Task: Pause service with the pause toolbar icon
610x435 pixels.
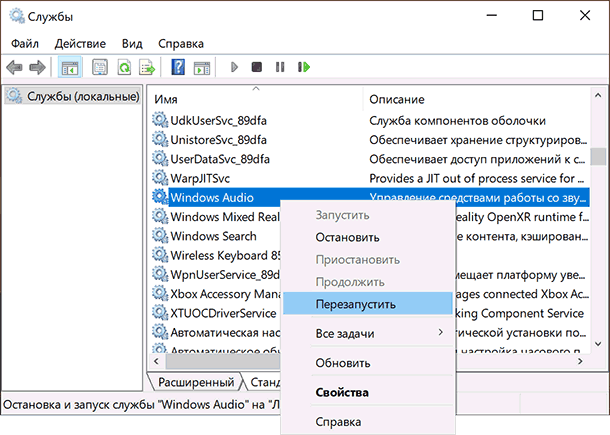Action: point(280,67)
